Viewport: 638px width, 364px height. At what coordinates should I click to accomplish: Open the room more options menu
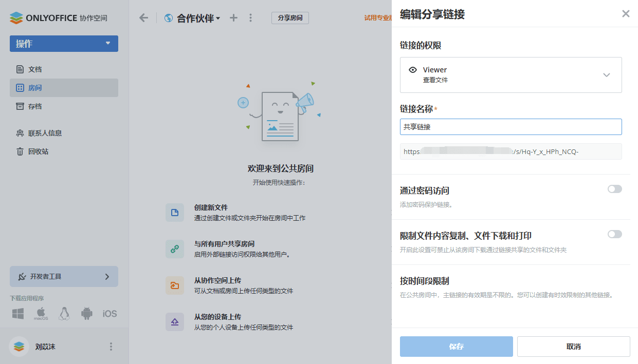250,18
